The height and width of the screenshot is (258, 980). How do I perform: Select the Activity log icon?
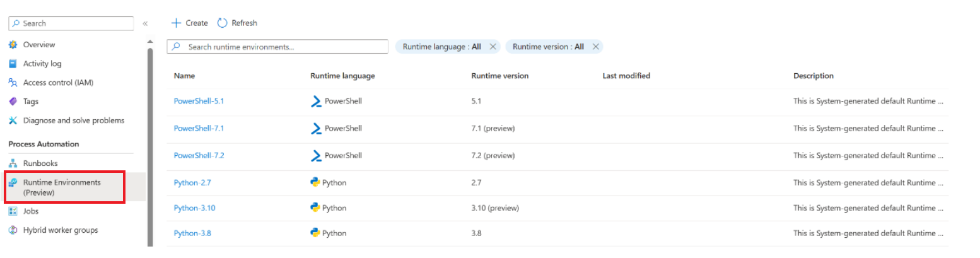[x=13, y=64]
